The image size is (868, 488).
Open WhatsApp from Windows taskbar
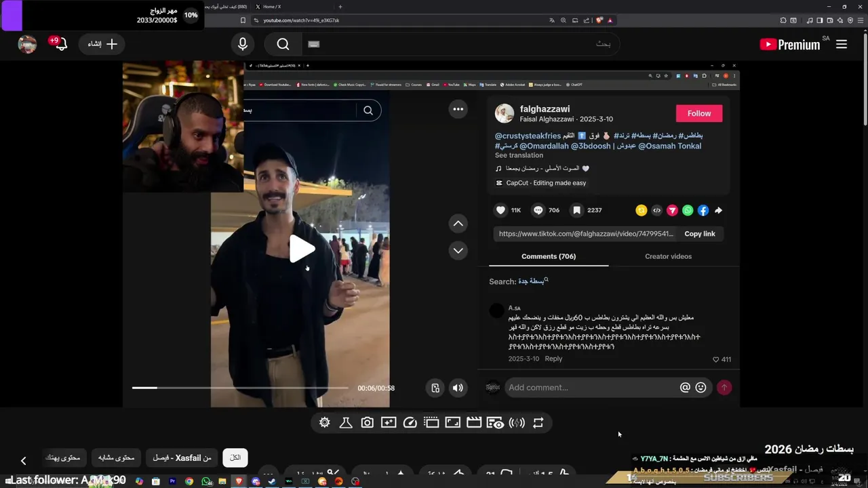tap(205, 481)
